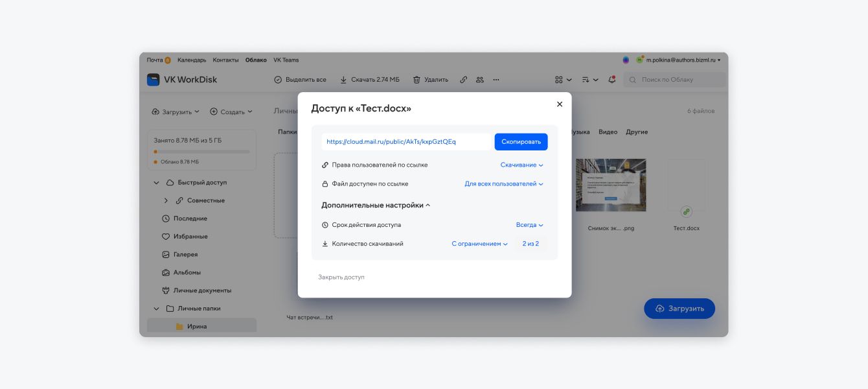This screenshot has width=868, height=389.
Task: Open Календарь in top menu
Action: coord(192,60)
